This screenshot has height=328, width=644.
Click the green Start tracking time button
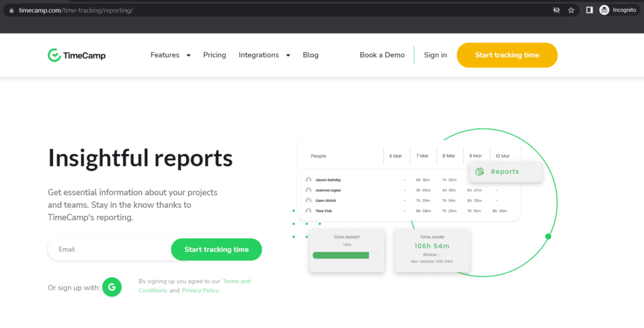click(216, 249)
